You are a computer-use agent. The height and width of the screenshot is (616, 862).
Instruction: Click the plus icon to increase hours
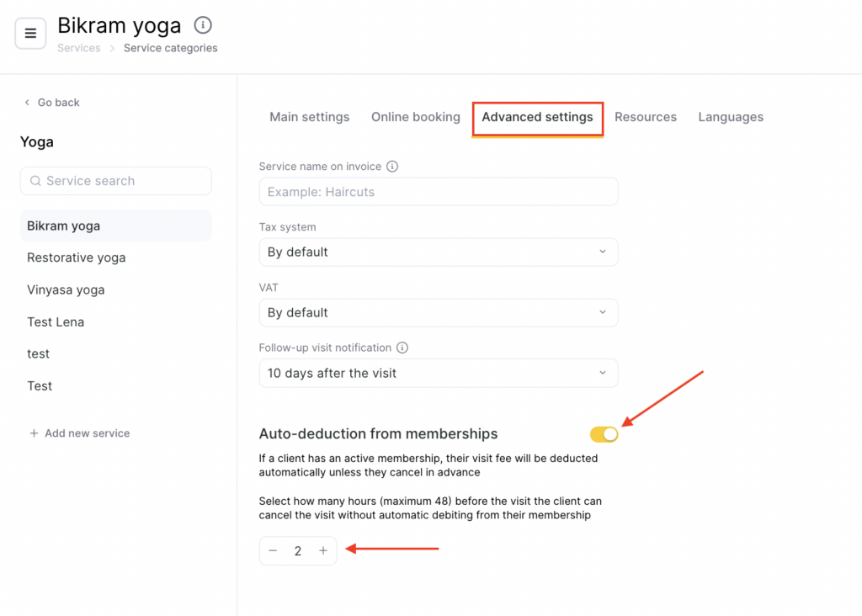point(323,551)
